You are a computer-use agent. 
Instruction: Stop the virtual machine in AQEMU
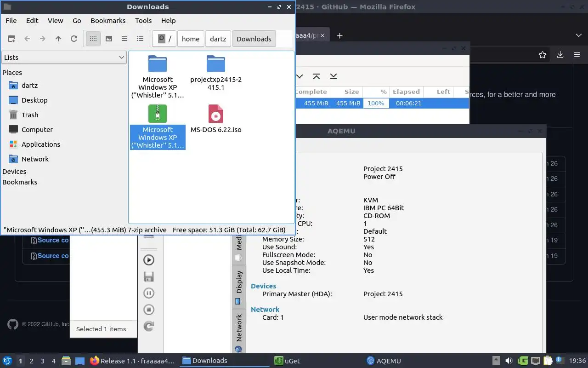tap(149, 310)
